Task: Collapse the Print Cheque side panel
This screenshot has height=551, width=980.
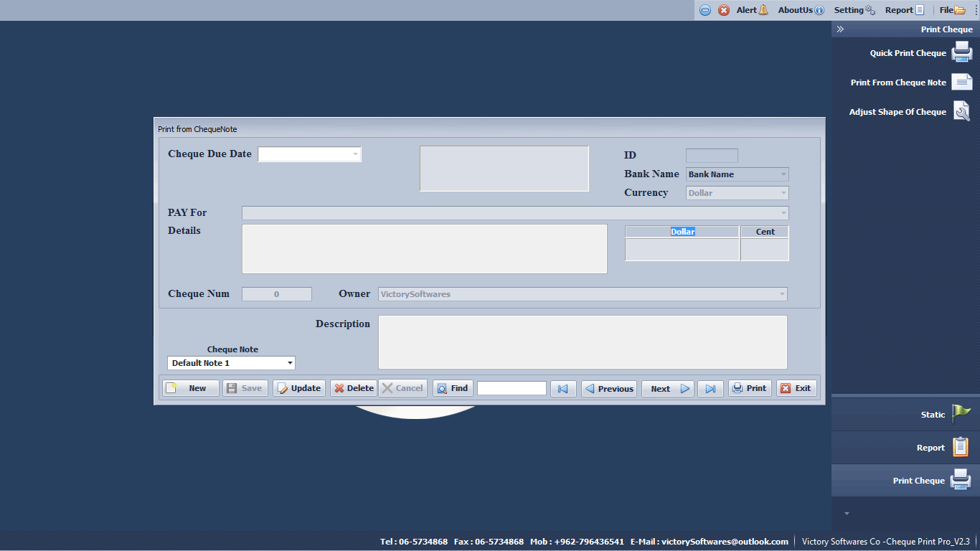Action: tap(840, 29)
